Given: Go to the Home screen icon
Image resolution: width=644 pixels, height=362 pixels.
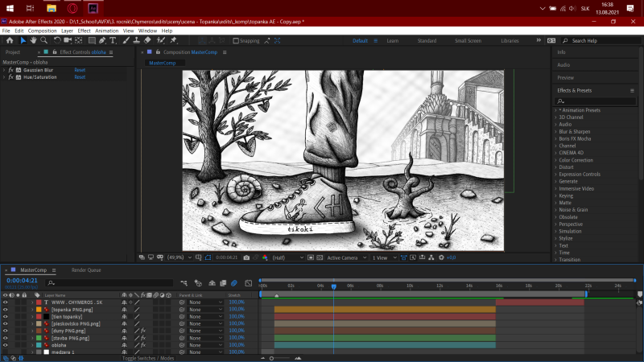Looking at the screenshot, I should [x=10, y=40].
